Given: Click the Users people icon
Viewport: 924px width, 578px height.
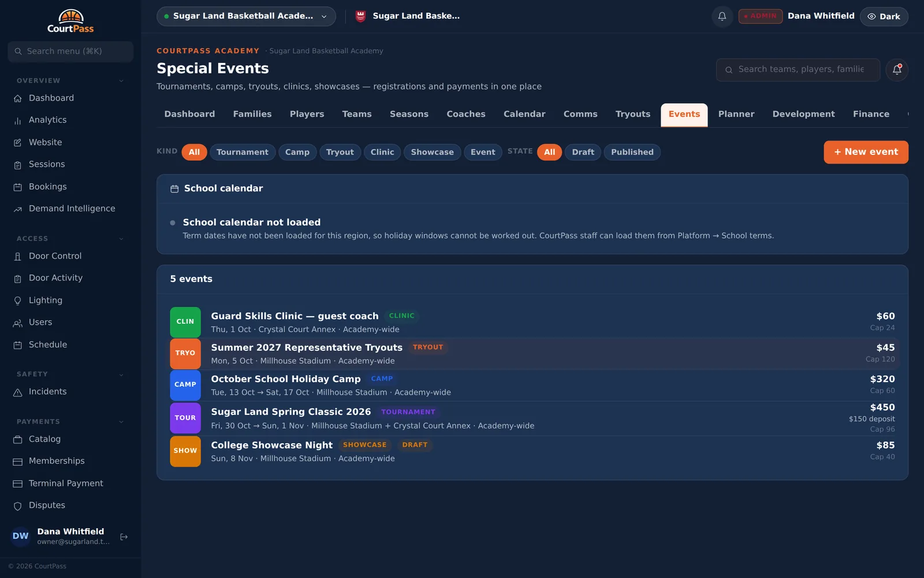Looking at the screenshot, I should (18, 323).
